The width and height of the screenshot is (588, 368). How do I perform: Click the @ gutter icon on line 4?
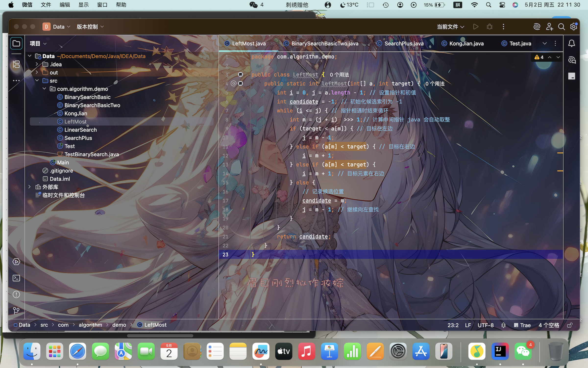[233, 83]
